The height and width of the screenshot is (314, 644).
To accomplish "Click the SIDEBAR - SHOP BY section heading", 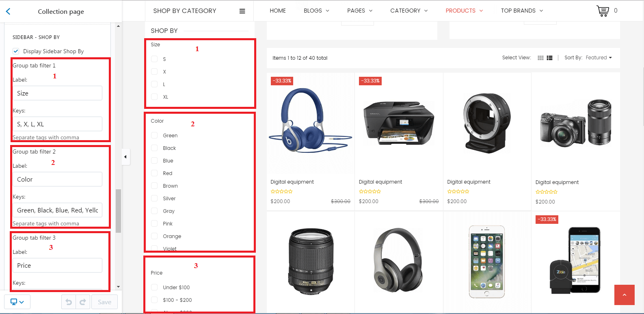I will 36,37.
